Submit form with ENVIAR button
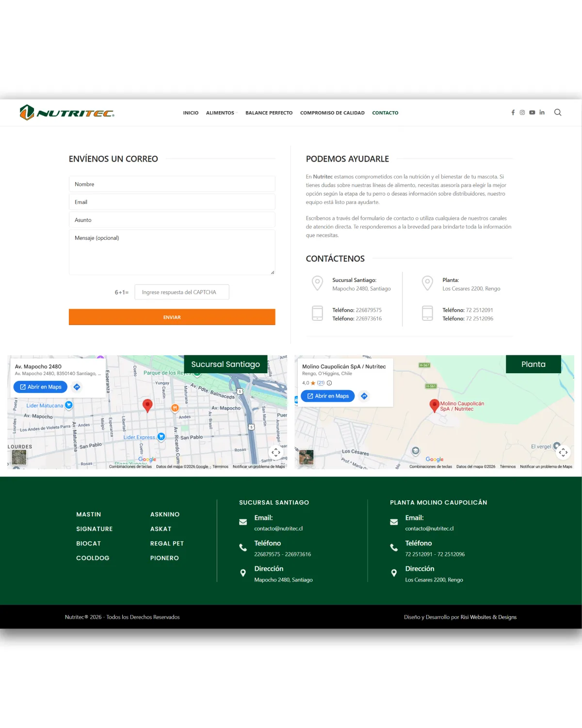582x728 pixels. [x=172, y=317]
